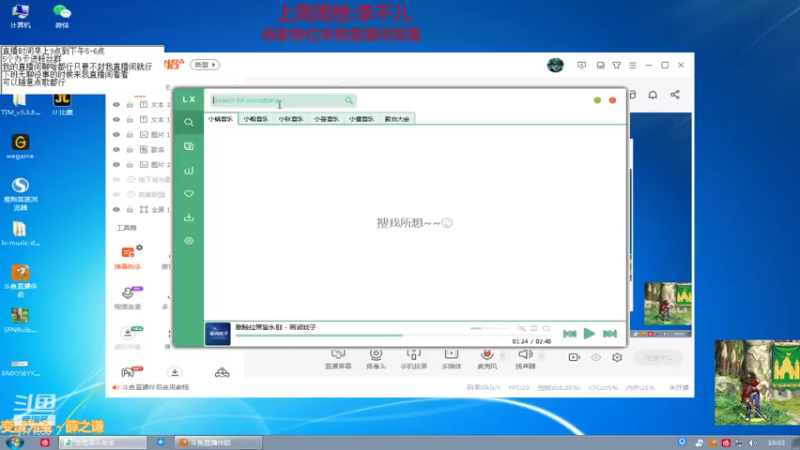Open 弹幕助手 settings gear
The height and width of the screenshot is (450, 800).
coord(139,247)
